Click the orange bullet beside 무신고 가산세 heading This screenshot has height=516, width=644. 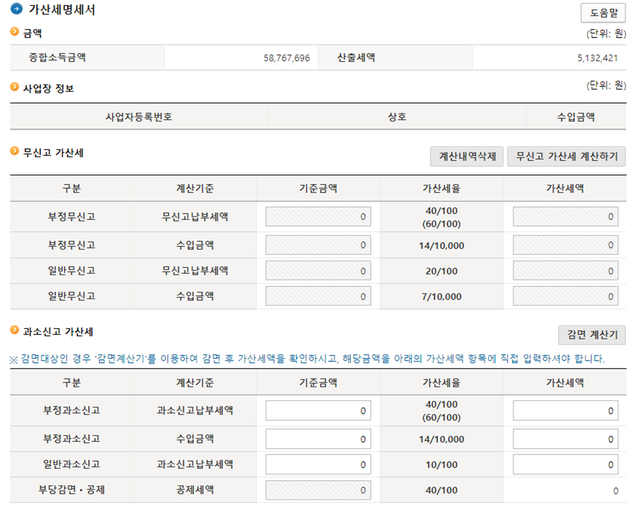click(x=14, y=151)
